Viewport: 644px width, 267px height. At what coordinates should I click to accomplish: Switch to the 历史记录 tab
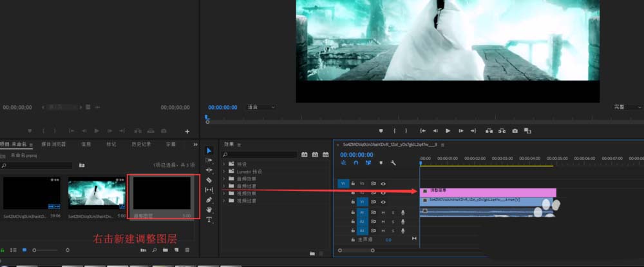141,144
